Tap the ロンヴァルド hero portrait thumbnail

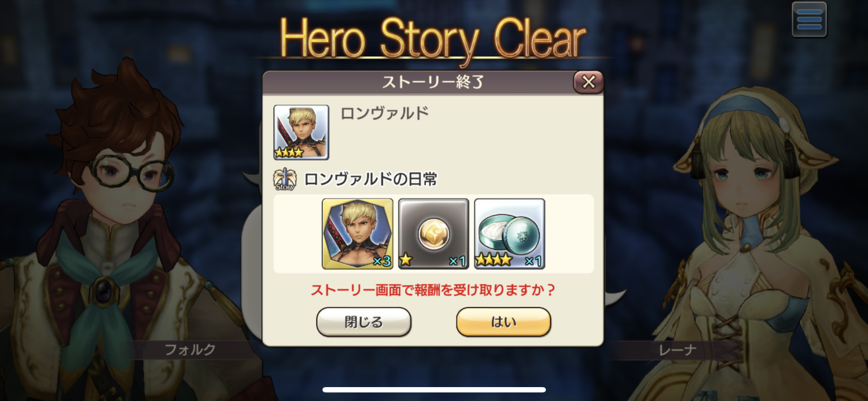click(x=301, y=132)
